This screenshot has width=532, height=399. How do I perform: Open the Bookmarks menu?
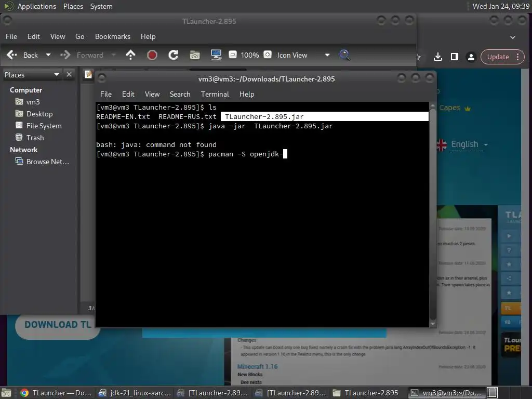(113, 36)
